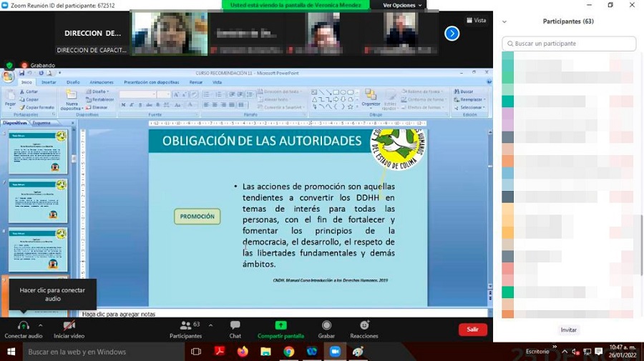Click the red Salir button
This screenshot has width=644, height=361.
click(x=472, y=330)
